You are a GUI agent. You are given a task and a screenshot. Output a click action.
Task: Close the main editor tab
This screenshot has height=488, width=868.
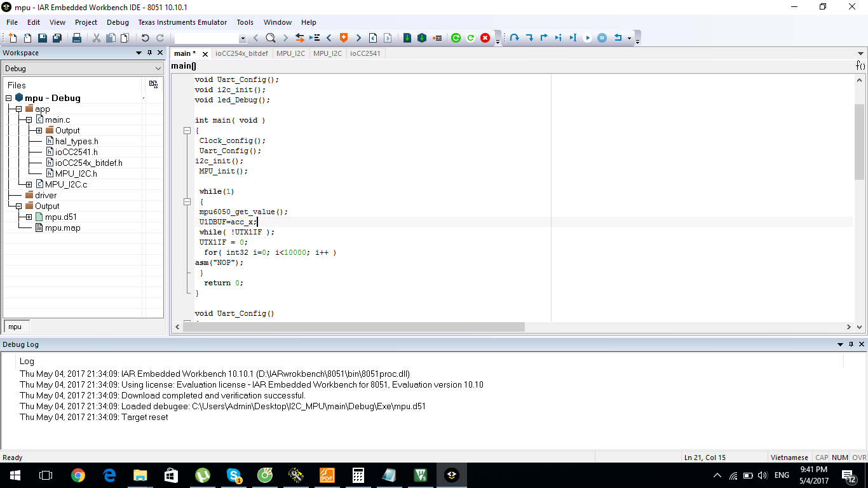click(205, 54)
